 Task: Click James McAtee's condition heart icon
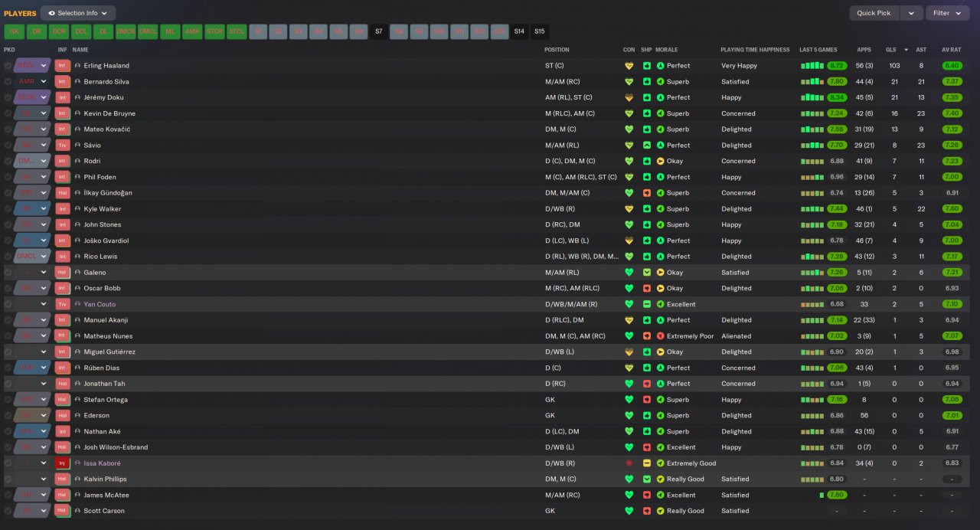(629, 496)
